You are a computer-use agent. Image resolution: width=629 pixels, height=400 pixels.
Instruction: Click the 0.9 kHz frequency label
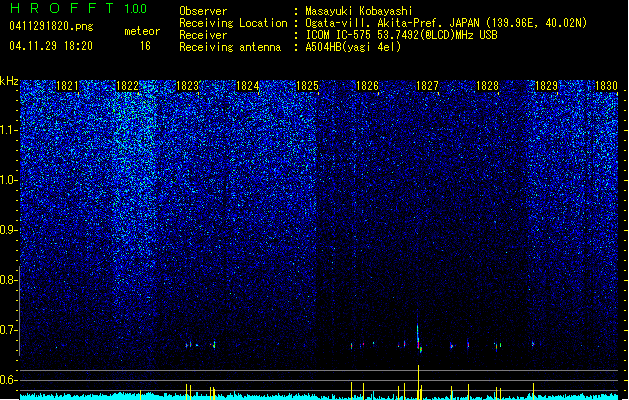(8, 230)
